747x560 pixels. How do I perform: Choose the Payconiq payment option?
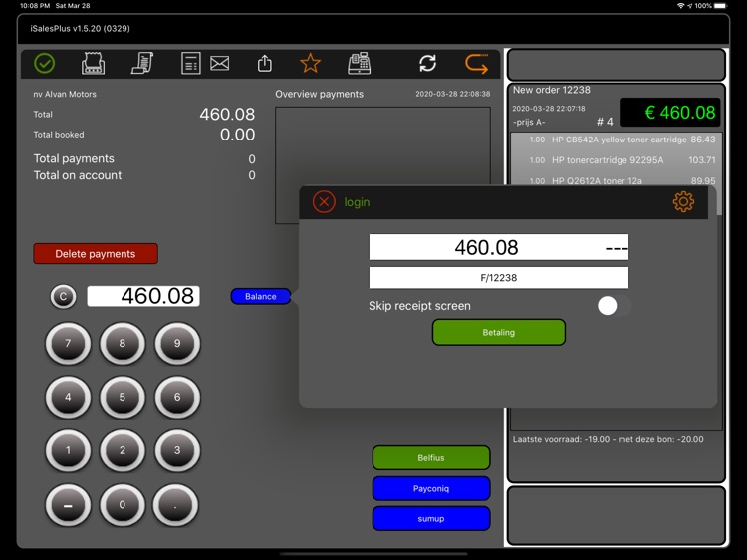click(x=431, y=489)
